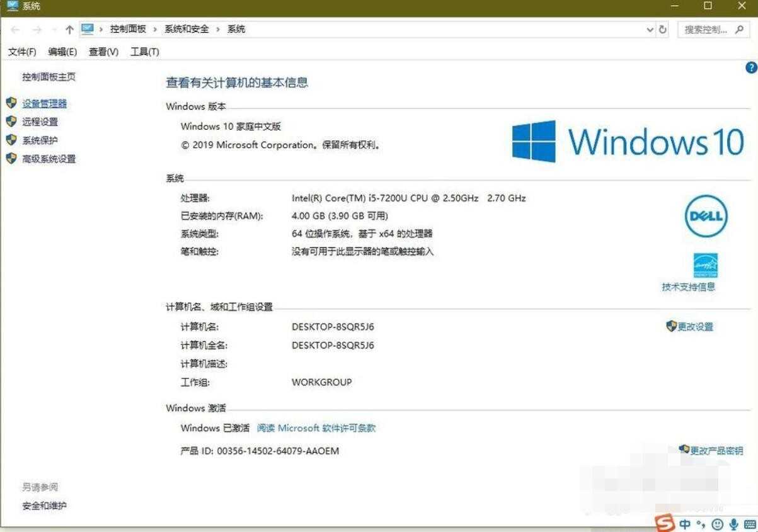758x532 pixels.
Task: Toggle the punctuation mode in IME bar
Action: click(x=701, y=524)
